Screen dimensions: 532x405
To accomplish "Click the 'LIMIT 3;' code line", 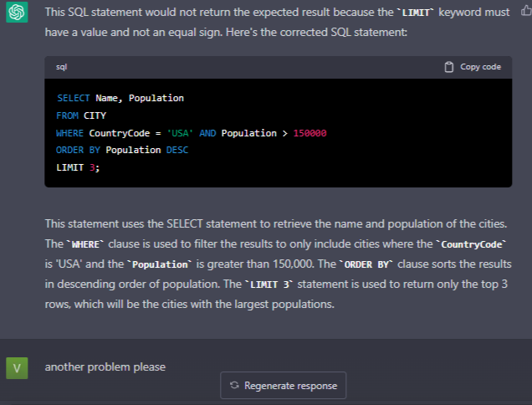I will (78, 167).
